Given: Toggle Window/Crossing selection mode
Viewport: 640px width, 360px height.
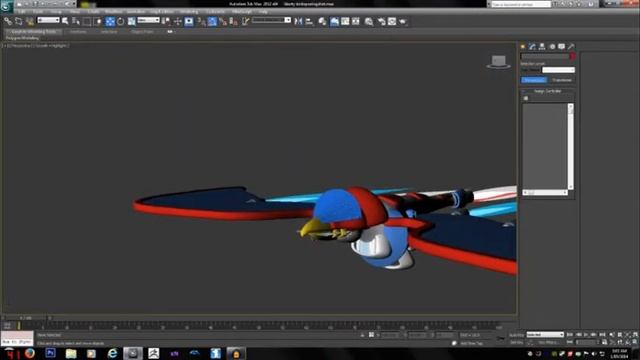Looking at the screenshot, I should 98,21.
